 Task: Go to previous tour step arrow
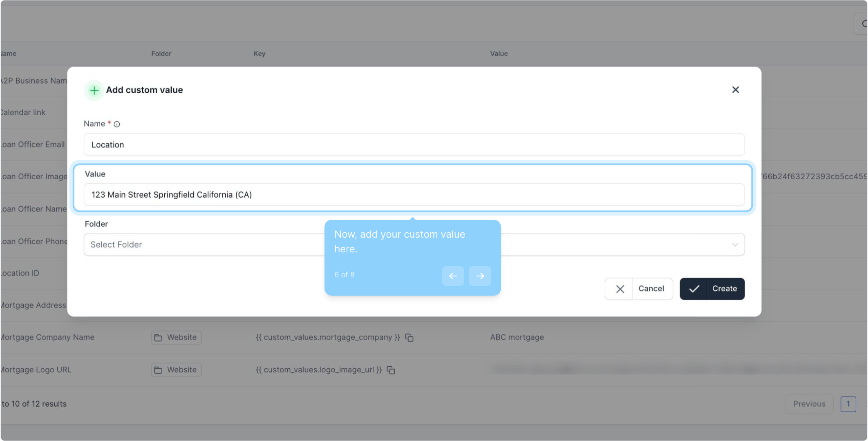[x=453, y=276]
